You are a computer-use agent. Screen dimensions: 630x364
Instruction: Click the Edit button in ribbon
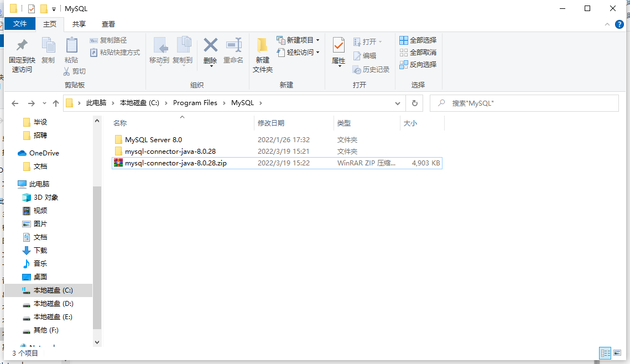click(365, 56)
